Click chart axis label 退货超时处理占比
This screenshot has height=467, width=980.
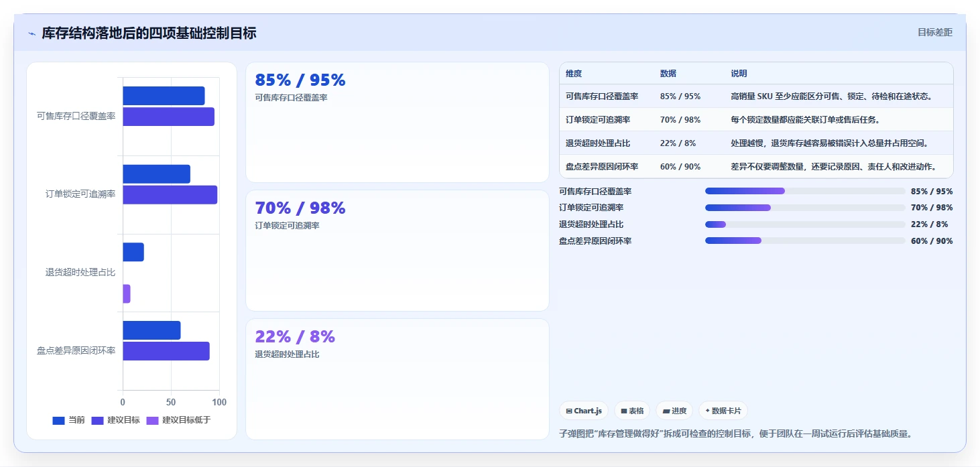80,272
